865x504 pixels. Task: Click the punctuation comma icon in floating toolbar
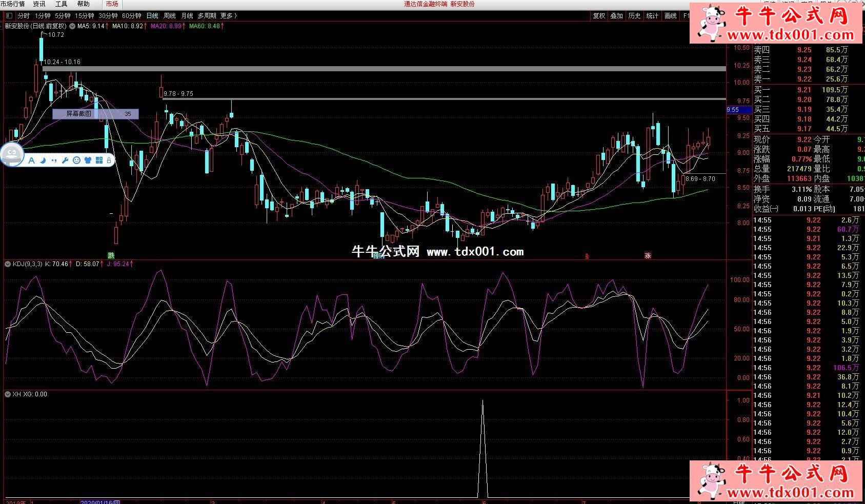pyautogui.click(x=54, y=160)
